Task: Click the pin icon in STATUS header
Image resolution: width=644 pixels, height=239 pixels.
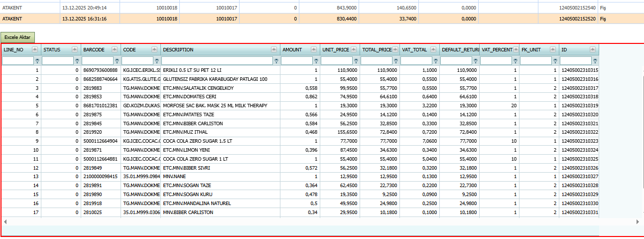Action: (x=75, y=49)
